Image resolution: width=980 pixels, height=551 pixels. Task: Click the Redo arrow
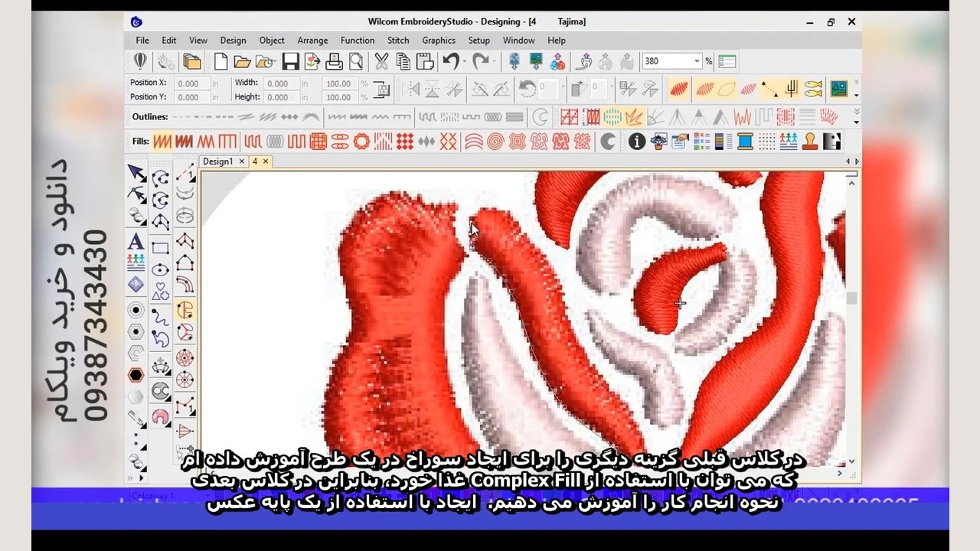480,62
